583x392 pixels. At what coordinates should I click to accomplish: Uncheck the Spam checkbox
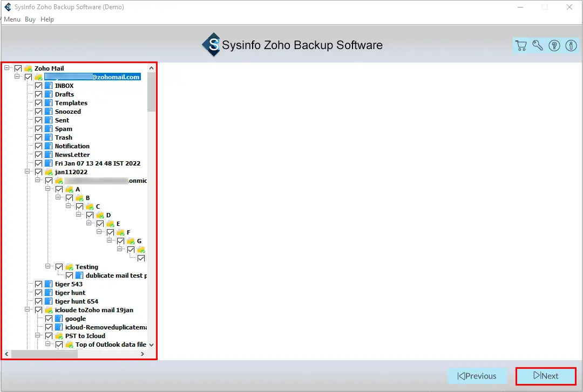(x=38, y=128)
